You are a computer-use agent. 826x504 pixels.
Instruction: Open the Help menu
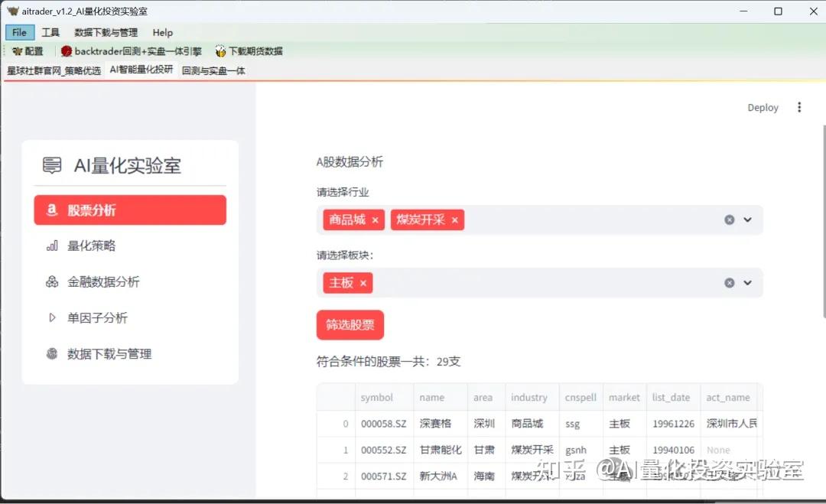click(x=162, y=32)
